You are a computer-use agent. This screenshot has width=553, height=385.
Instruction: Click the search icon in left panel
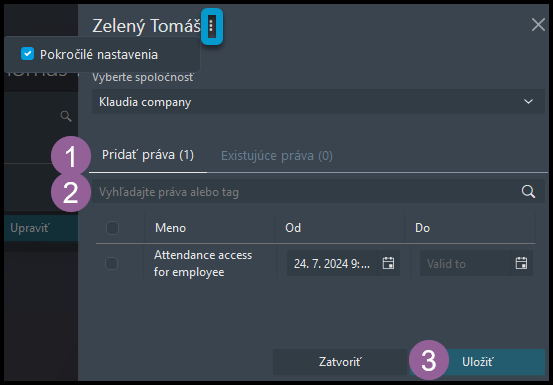pos(66,116)
